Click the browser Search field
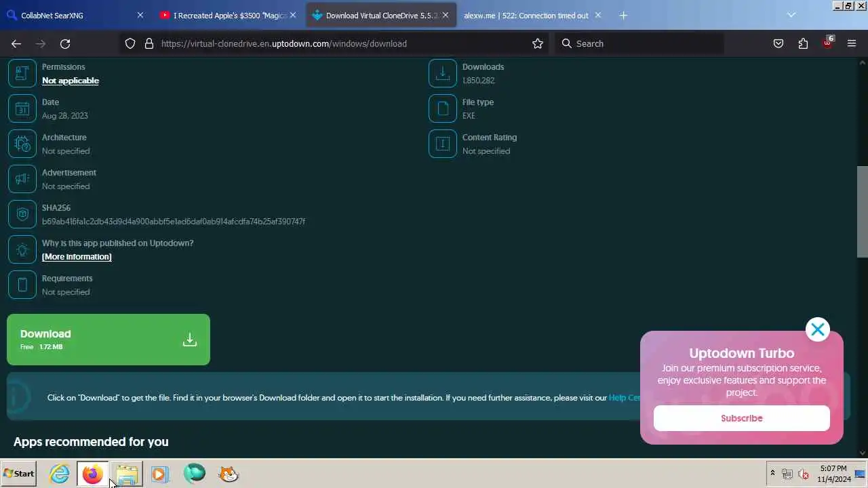Image resolution: width=868 pixels, height=488 pixels. (x=639, y=43)
